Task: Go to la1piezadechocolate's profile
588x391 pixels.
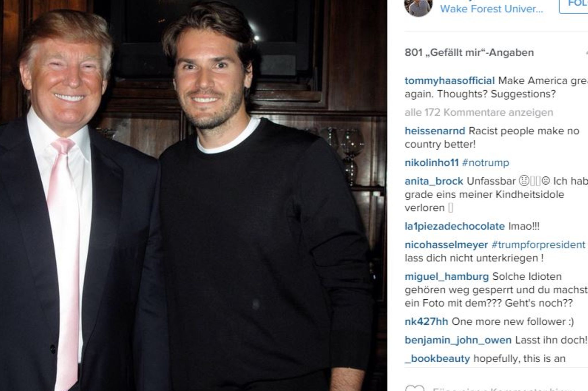Action: point(454,226)
